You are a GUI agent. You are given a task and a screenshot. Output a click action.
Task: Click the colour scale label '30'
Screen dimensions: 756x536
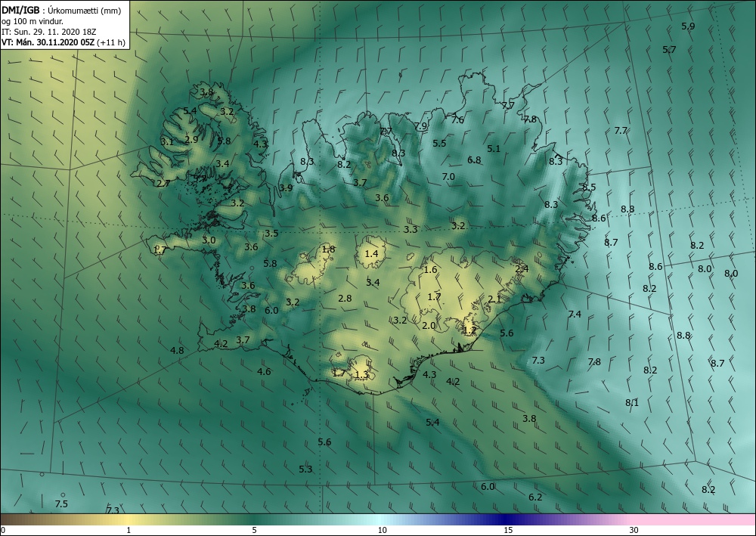click(634, 531)
